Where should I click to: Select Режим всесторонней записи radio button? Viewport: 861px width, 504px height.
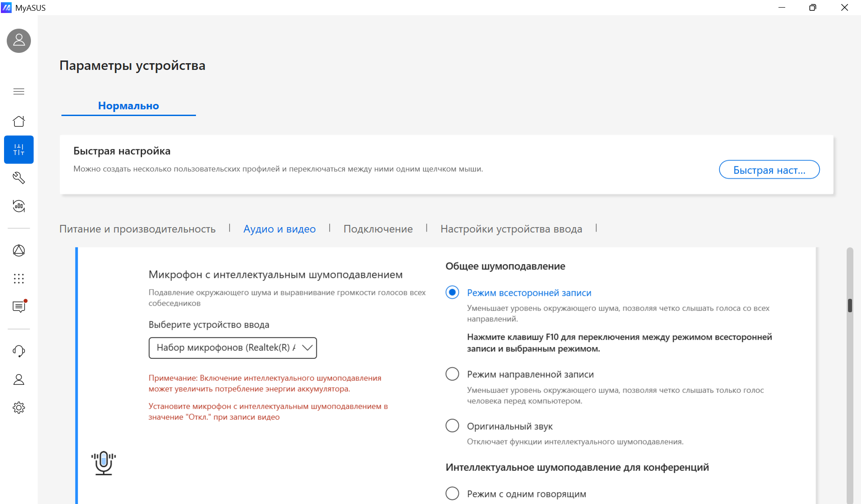(452, 293)
